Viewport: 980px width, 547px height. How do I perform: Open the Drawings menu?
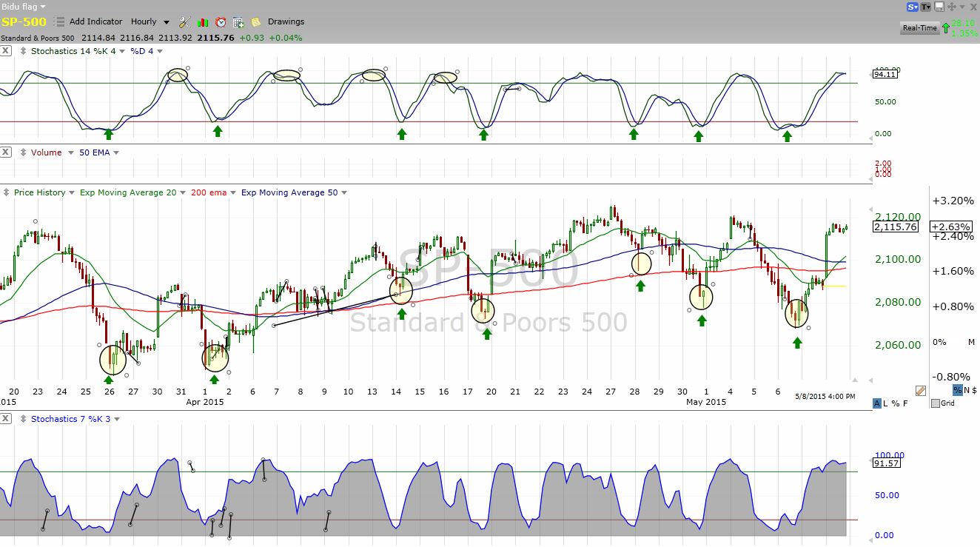(x=286, y=22)
